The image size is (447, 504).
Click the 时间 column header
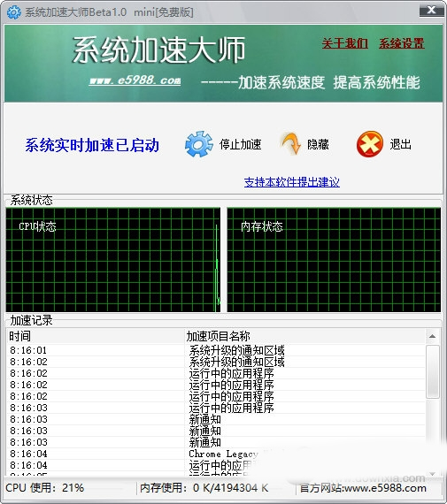tap(96, 336)
